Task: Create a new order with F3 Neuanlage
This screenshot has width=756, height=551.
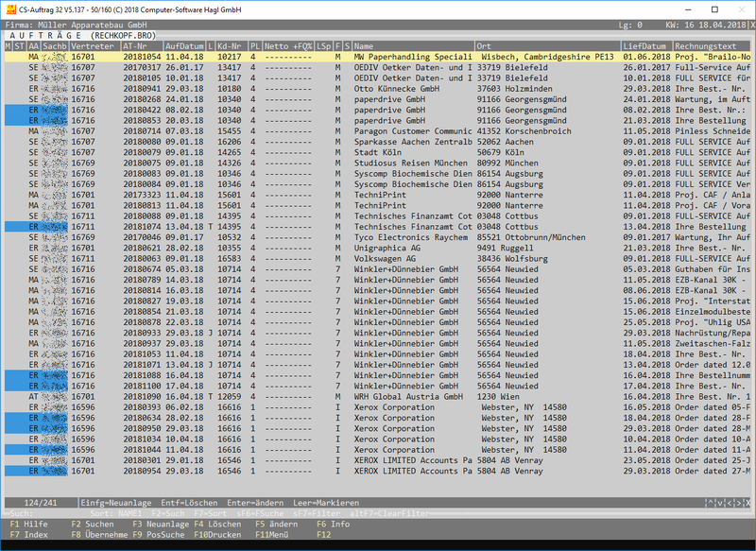Action: point(161,523)
